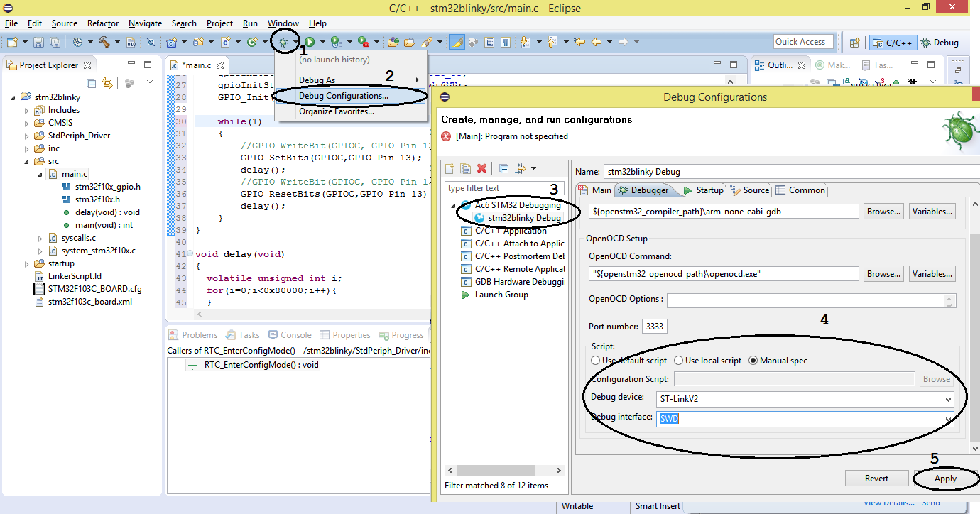
Task: Click Duplicate launch configuration icon
Action: 465,168
